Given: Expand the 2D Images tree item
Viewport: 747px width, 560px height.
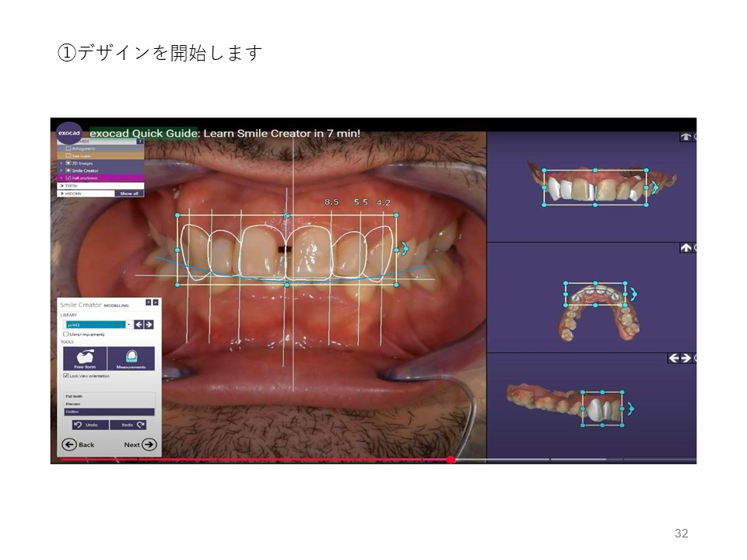Looking at the screenshot, I should click(x=61, y=163).
